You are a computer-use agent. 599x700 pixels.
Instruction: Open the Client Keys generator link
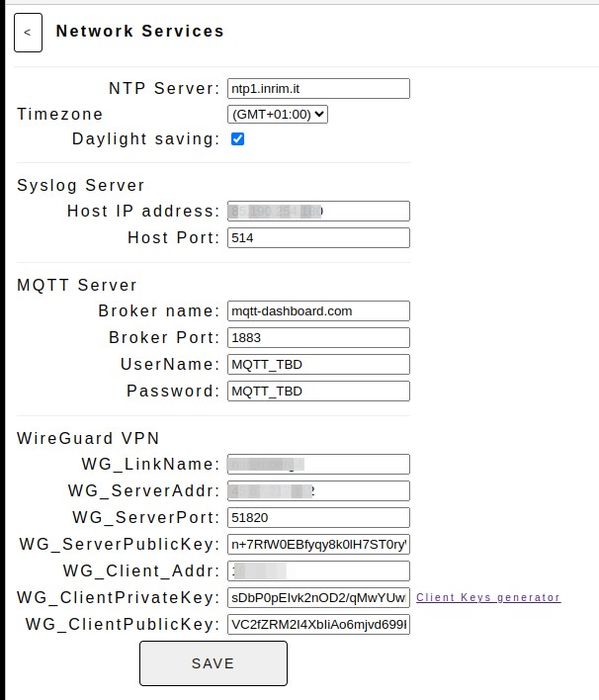coord(488,597)
